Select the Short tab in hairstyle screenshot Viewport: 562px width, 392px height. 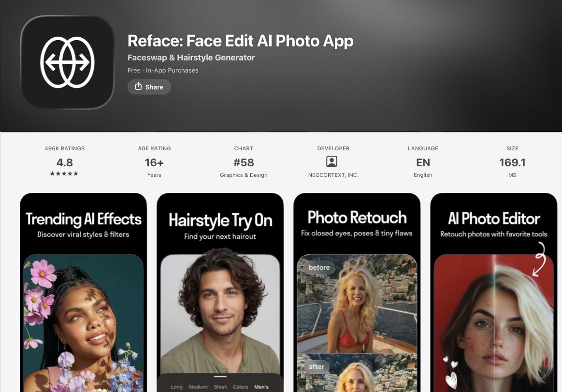click(220, 387)
